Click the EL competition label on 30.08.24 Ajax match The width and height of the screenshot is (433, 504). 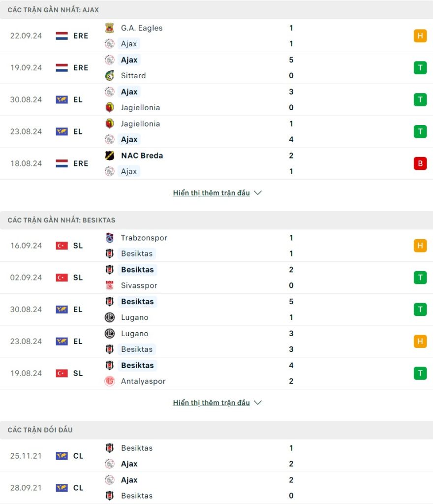[x=78, y=99]
